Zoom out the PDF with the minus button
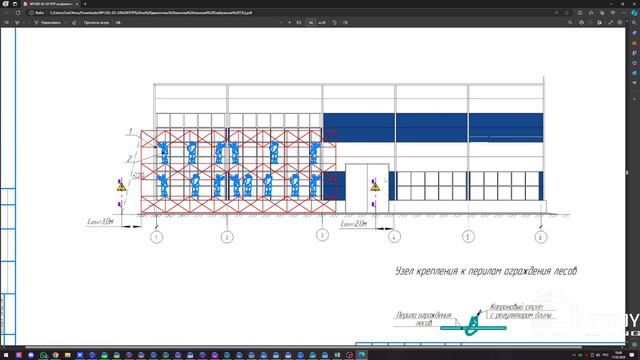Image resolution: width=640 pixels, height=360 pixels. click(x=281, y=22)
